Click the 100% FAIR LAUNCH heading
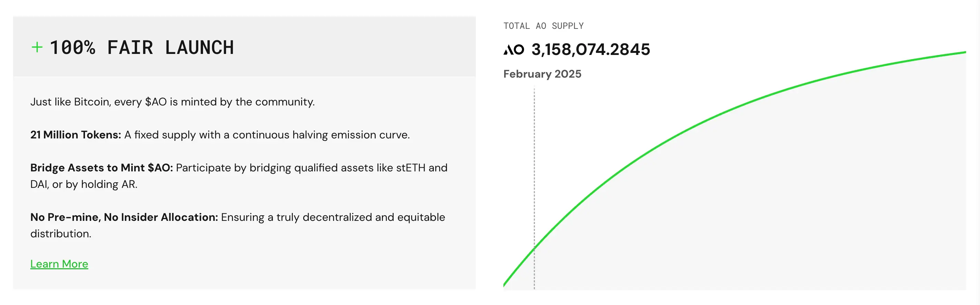The height and width of the screenshot is (305, 980). pos(141,47)
